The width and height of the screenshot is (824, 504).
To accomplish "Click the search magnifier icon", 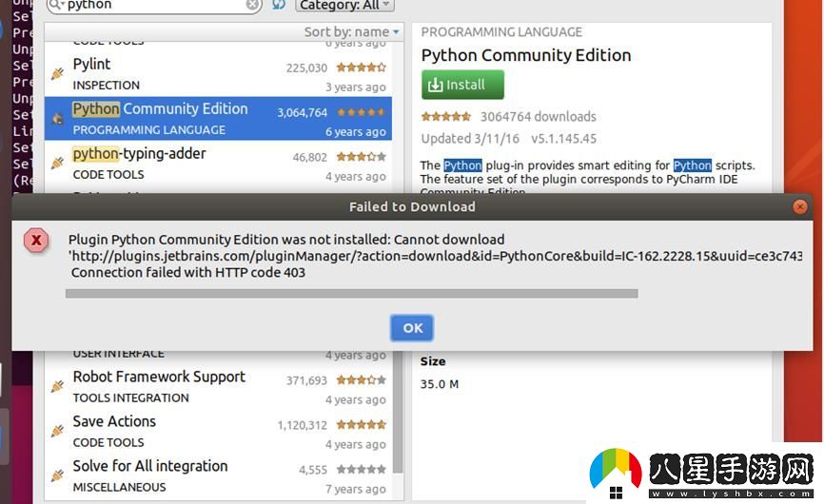I will click(x=56, y=6).
